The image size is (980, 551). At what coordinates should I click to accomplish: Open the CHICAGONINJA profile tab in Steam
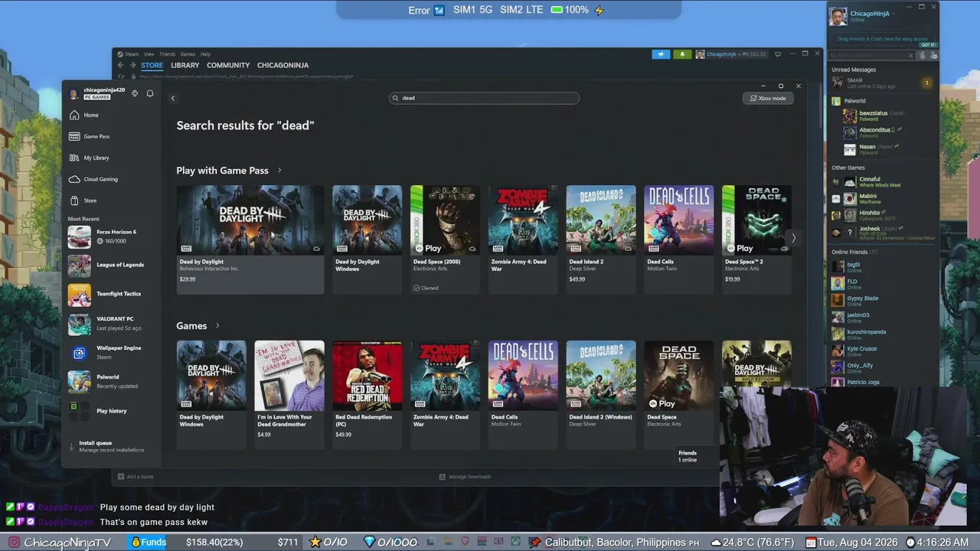tap(283, 65)
